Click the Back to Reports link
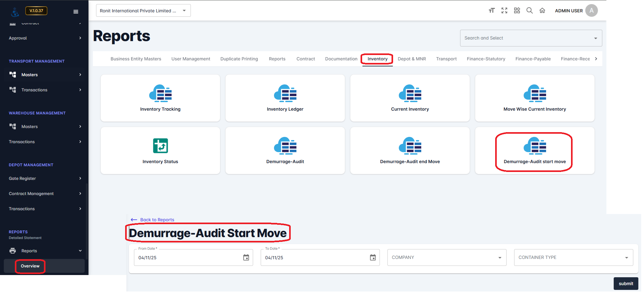The width and height of the screenshot is (644, 294). click(157, 220)
